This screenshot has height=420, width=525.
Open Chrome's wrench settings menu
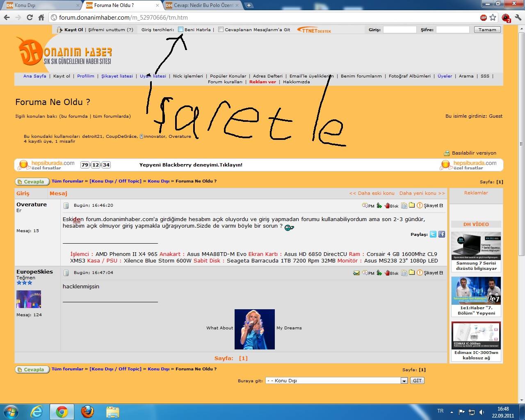coord(518,18)
